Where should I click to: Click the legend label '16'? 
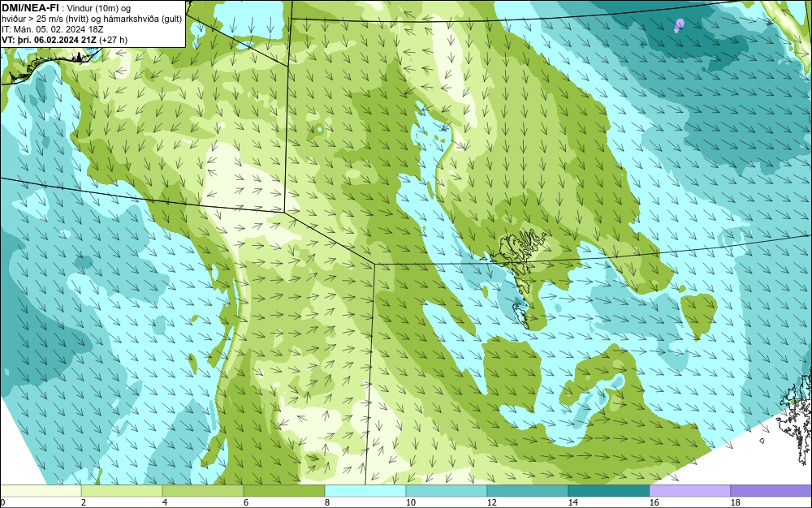click(x=654, y=502)
